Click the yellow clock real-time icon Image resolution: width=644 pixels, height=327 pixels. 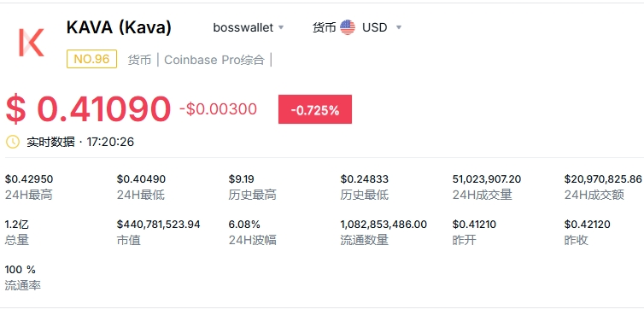13,142
